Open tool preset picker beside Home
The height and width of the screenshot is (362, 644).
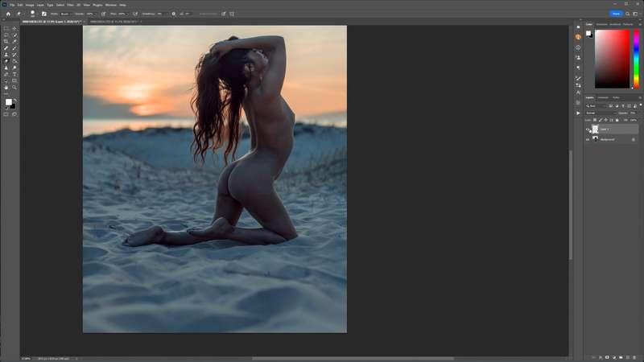(x=19, y=14)
